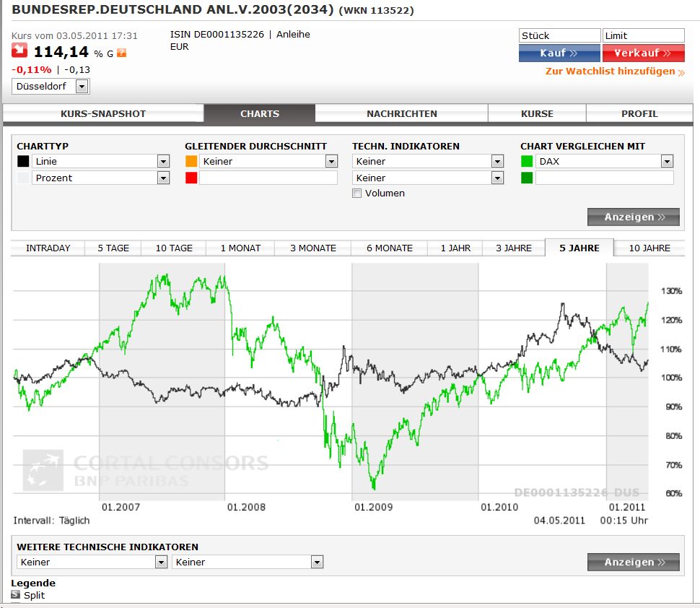Toggle the Volumen checkbox

click(356, 193)
